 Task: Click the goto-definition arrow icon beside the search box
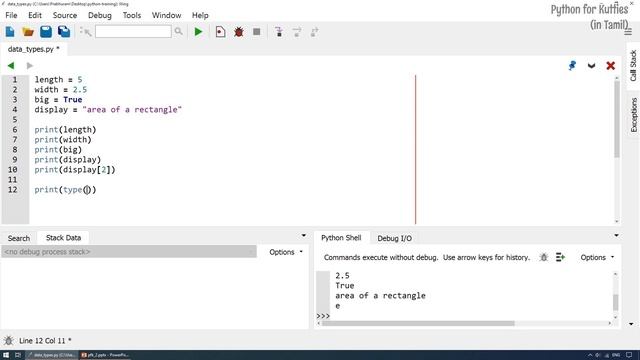(x=85, y=32)
